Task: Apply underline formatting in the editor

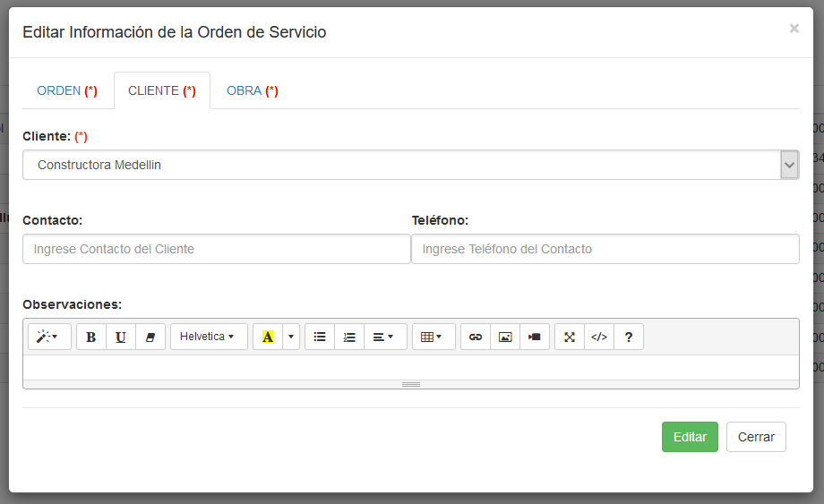Action: [x=121, y=337]
